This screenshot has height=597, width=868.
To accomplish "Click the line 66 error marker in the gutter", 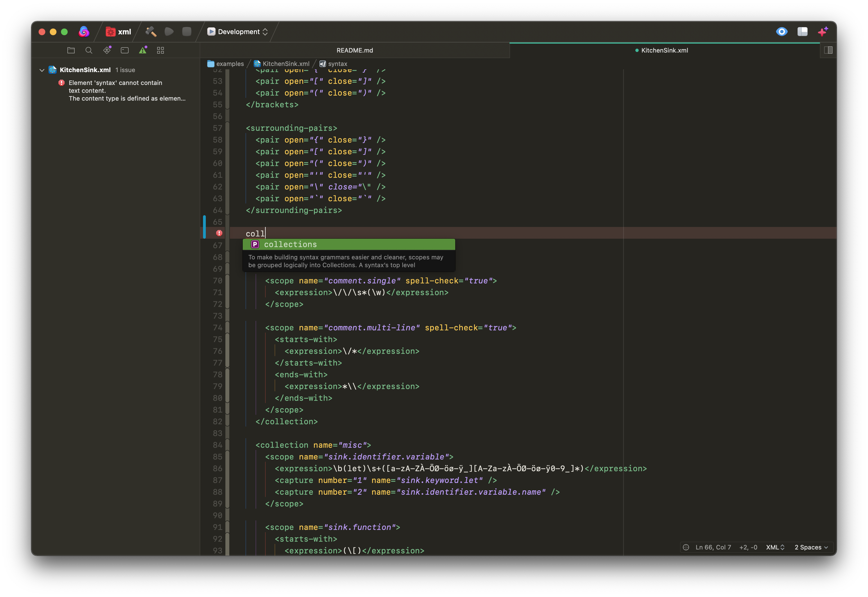I will pyautogui.click(x=219, y=233).
